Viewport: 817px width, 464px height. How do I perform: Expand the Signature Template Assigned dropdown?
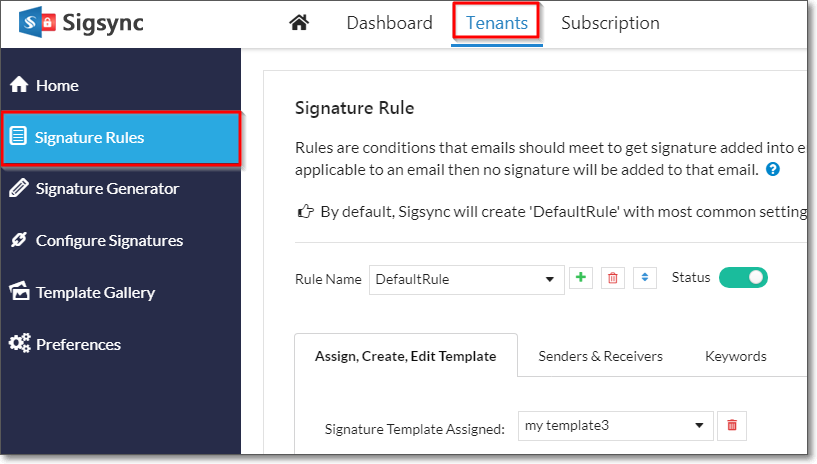615,425
